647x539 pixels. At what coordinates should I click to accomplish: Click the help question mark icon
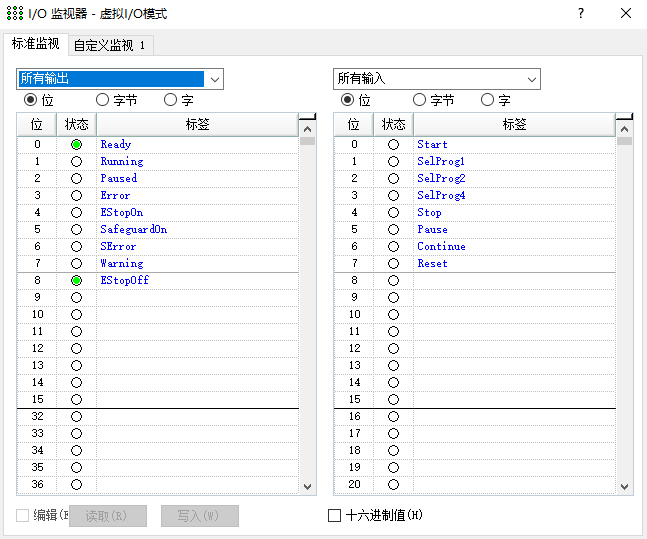581,14
